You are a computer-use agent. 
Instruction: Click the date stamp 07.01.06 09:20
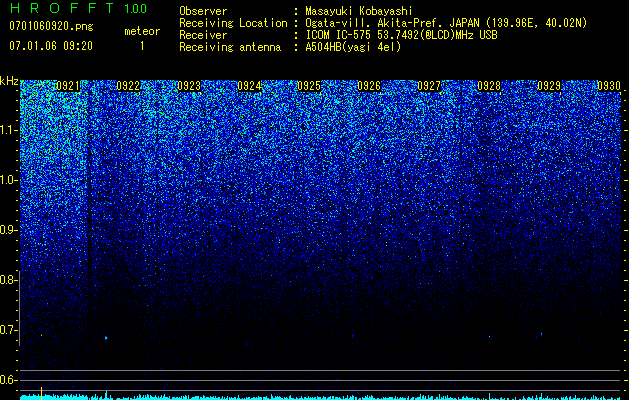tap(51, 46)
